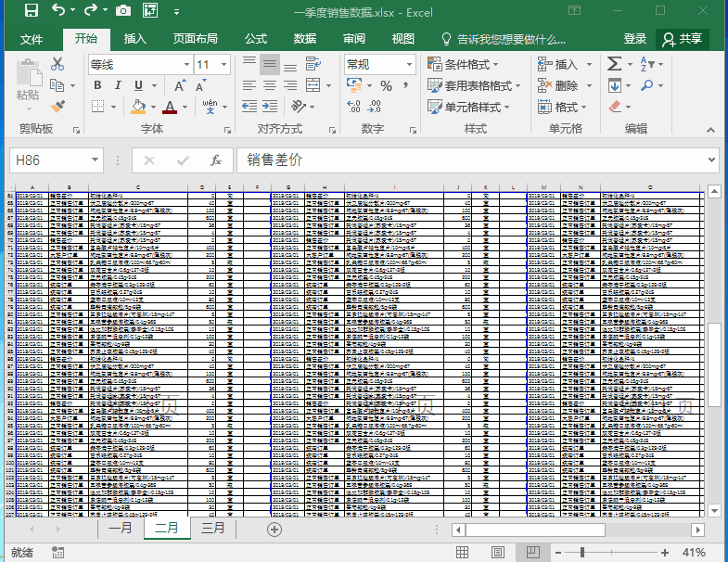The image size is (728, 562).
Task: Click the 共享 share button
Action: (682, 39)
